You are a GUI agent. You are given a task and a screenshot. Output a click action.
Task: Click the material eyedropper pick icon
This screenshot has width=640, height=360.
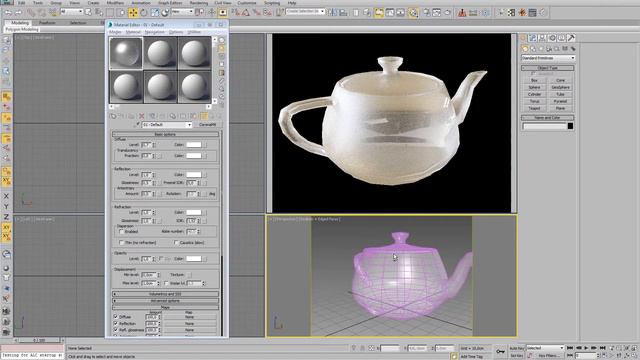pyautogui.click(x=138, y=124)
